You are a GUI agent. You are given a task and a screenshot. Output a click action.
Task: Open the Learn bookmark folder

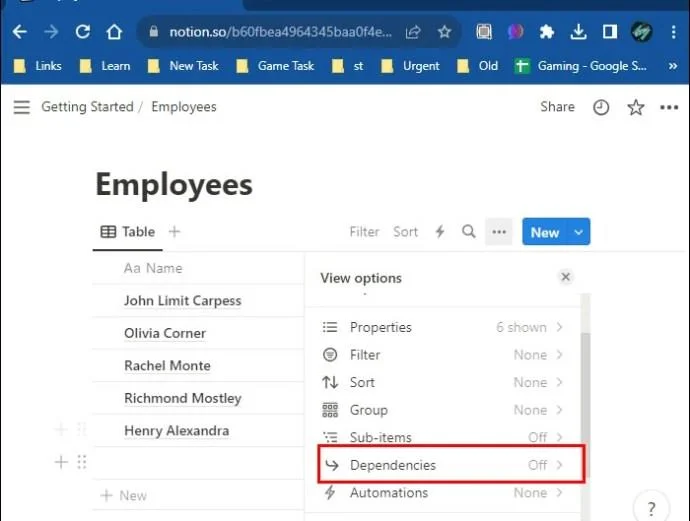pyautogui.click(x=105, y=66)
